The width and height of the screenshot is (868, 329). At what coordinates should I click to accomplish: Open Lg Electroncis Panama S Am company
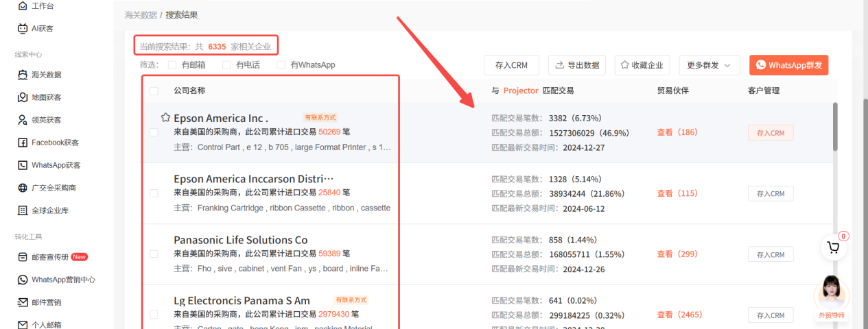[x=242, y=300]
